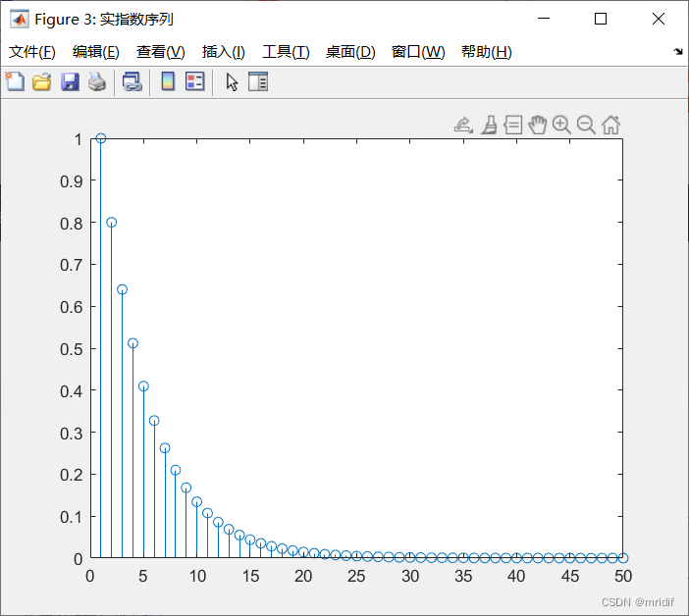Activate the pan hand tool
The image size is (689, 616).
(x=537, y=126)
